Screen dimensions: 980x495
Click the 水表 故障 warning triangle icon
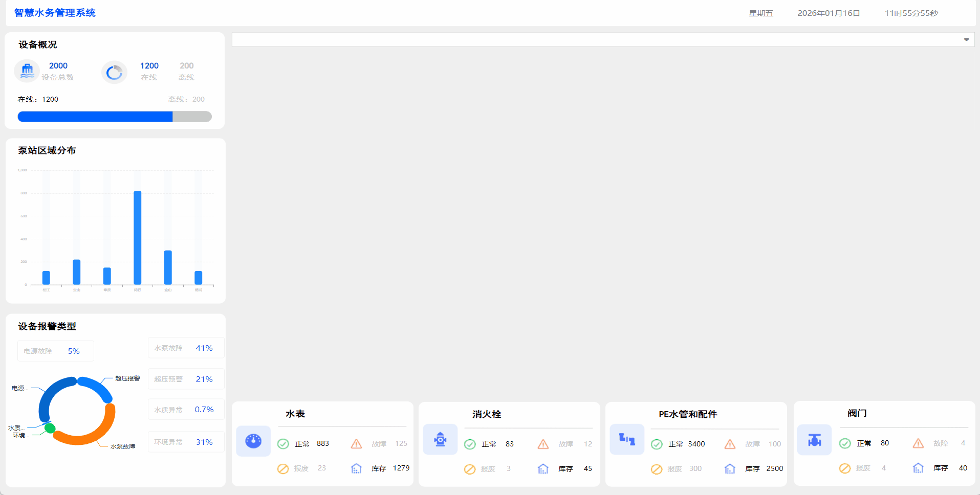pyautogui.click(x=357, y=444)
